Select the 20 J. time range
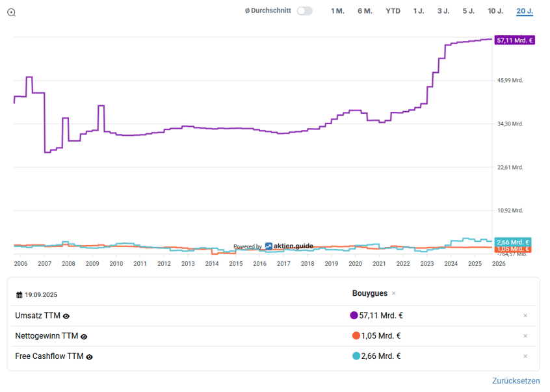 pyautogui.click(x=525, y=11)
